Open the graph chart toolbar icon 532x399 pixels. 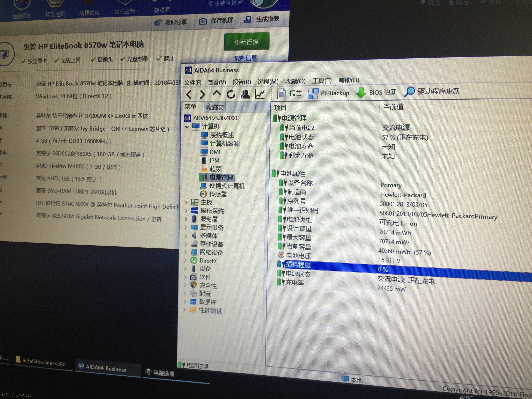[x=260, y=94]
